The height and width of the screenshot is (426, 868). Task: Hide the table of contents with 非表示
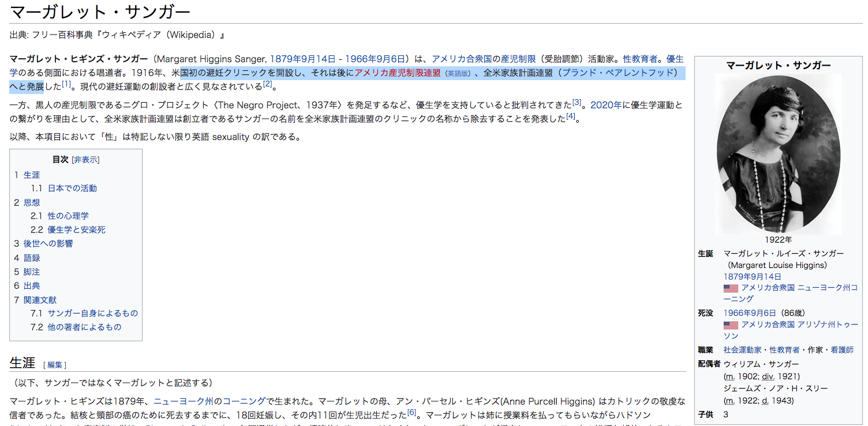tap(85, 160)
